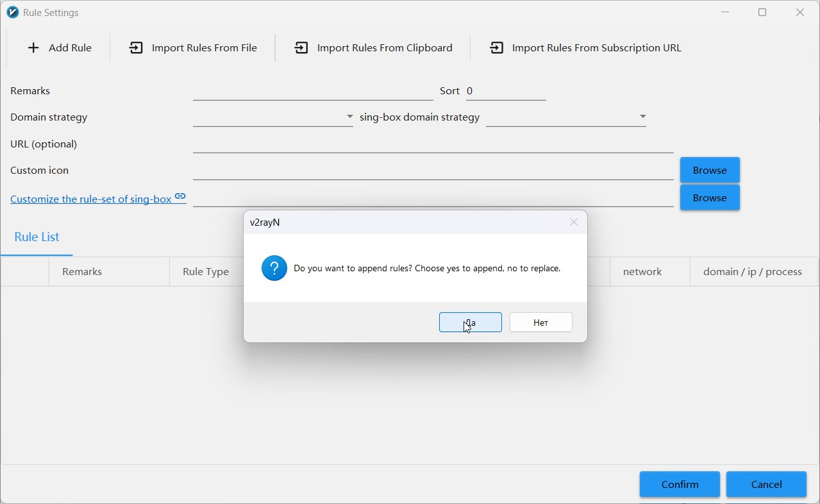Choose Нет to replace rules
The width and height of the screenshot is (820, 504).
coord(541,323)
